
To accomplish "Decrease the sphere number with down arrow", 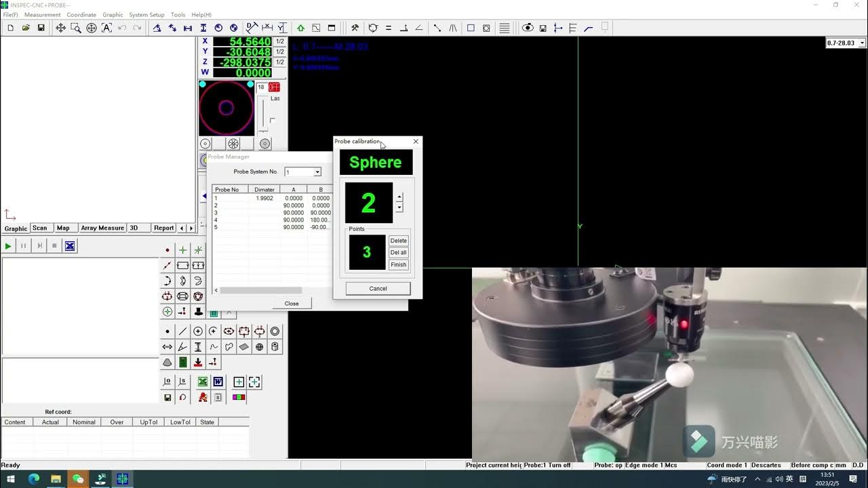I will 399,207.
